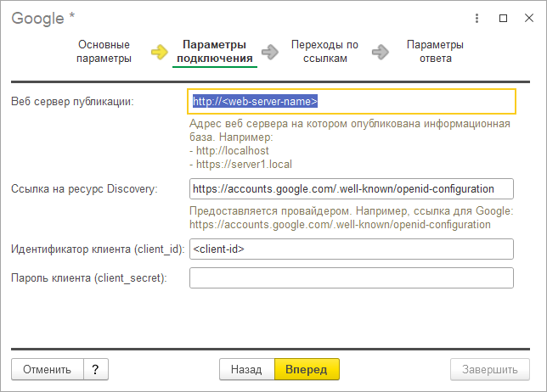Click the empty client_secret password field
The width and height of the screenshot is (547, 392).
click(x=352, y=278)
